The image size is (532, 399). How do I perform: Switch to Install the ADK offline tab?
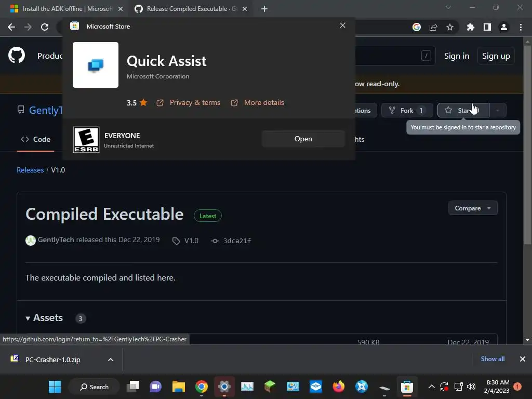[x=67, y=9]
